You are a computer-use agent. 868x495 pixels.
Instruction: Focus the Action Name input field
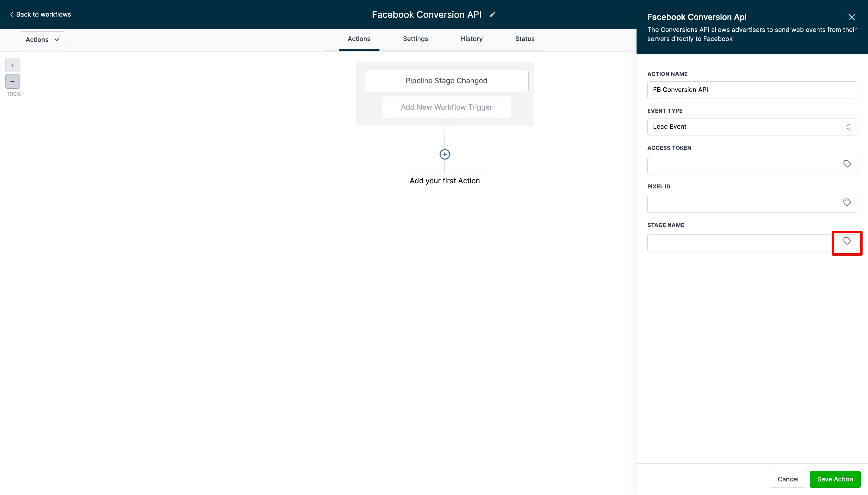[x=751, y=90]
